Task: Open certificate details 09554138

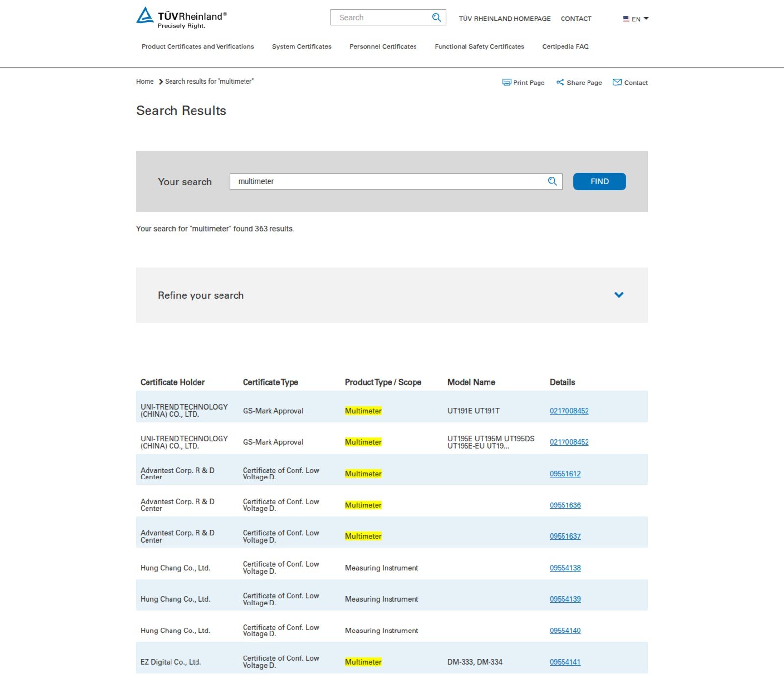Action: (565, 568)
